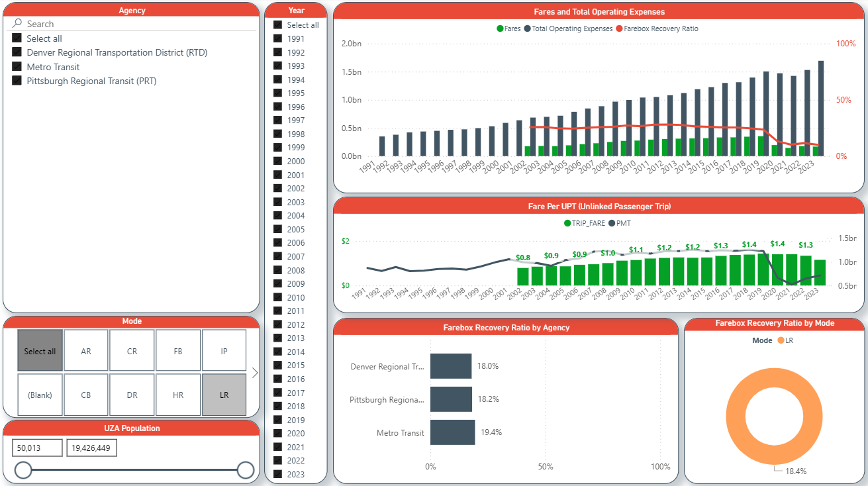Choose the HR mode tile
The width and height of the screenshot is (868, 486).
(x=178, y=395)
